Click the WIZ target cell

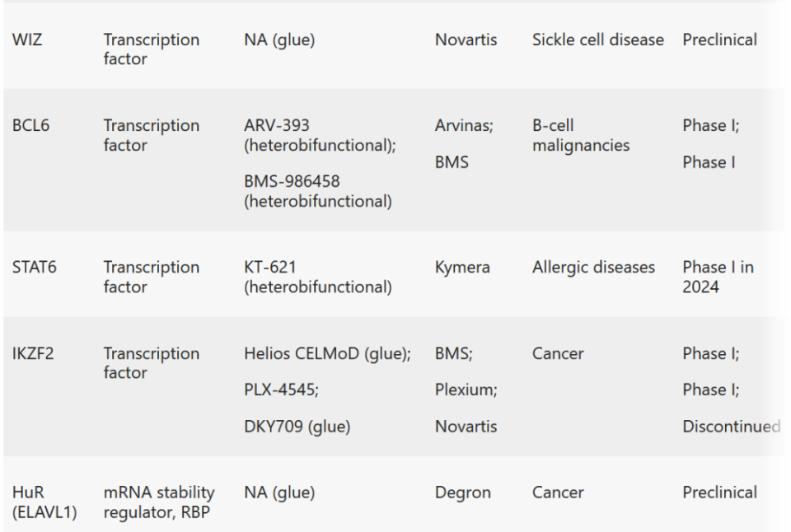pyautogui.click(x=26, y=40)
